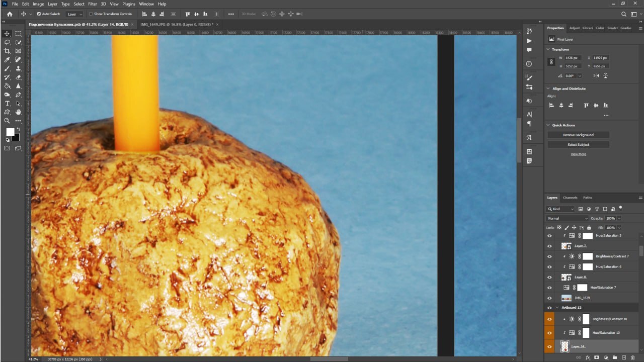Swap foreground and background colors
Image resolution: width=644 pixels, height=362 pixels.
click(x=18, y=129)
